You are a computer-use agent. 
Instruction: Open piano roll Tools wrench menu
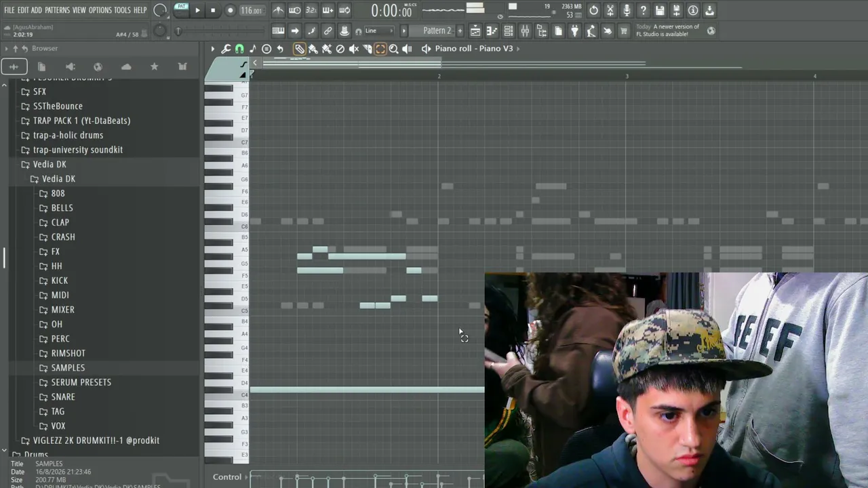coord(226,49)
